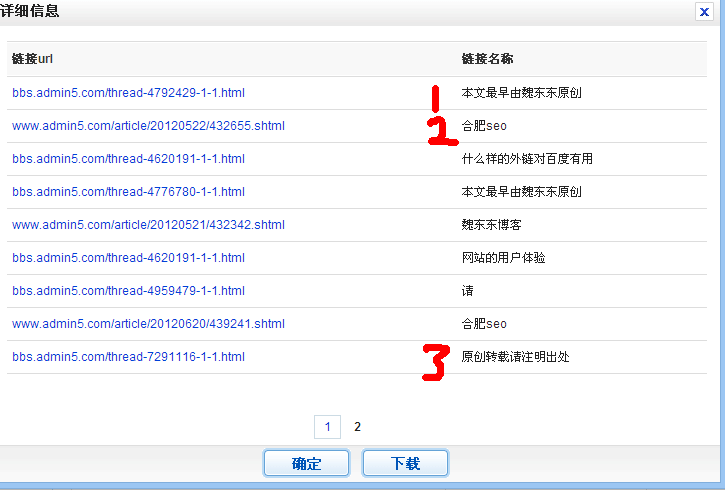Select the 什么样的外链对百度有用 cell

click(x=527, y=159)
